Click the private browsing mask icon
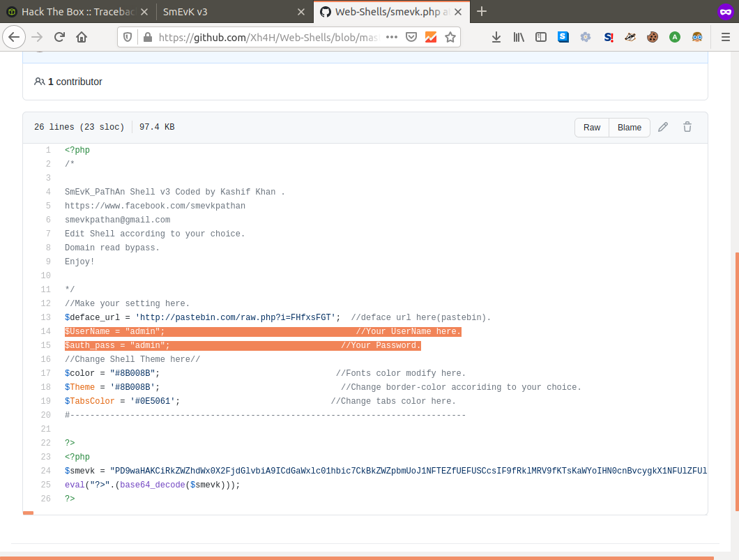 726,12
